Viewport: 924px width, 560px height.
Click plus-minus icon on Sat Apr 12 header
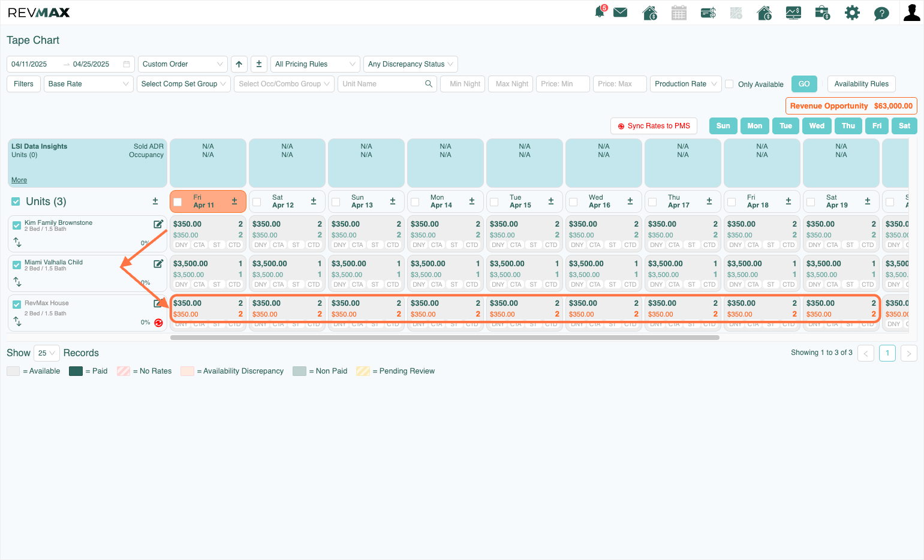[314, 201]
